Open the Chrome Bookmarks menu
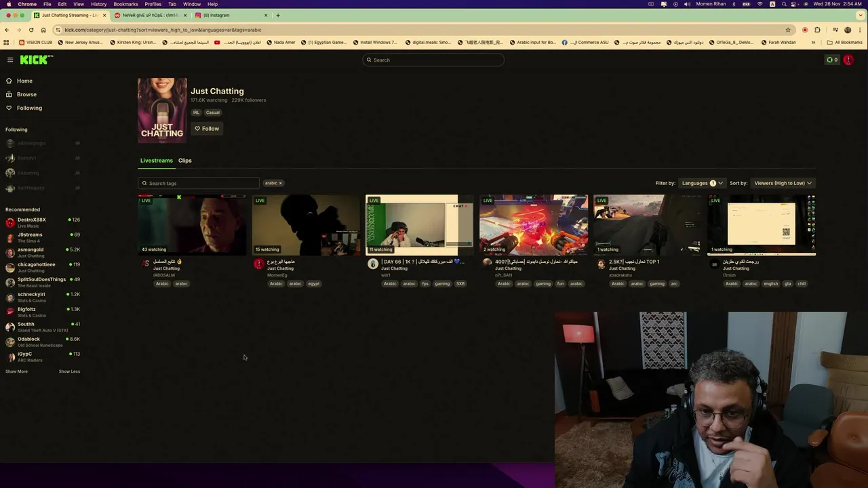 coord(125,4)
